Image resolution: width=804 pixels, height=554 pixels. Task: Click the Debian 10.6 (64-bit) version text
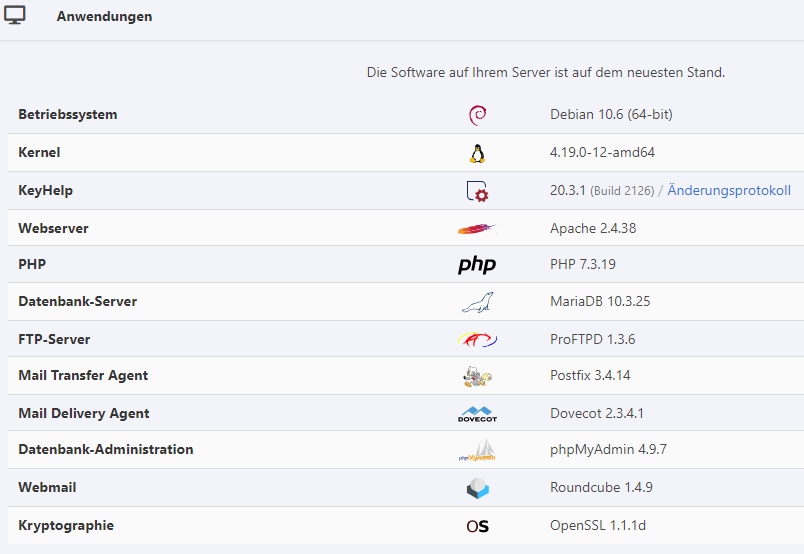click(611, 115)
